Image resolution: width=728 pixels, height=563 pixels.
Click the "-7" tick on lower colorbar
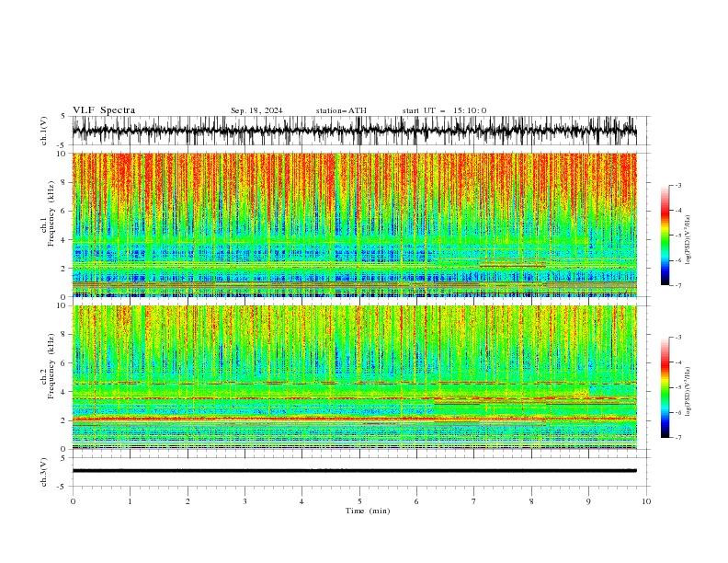tap(678, 438)
